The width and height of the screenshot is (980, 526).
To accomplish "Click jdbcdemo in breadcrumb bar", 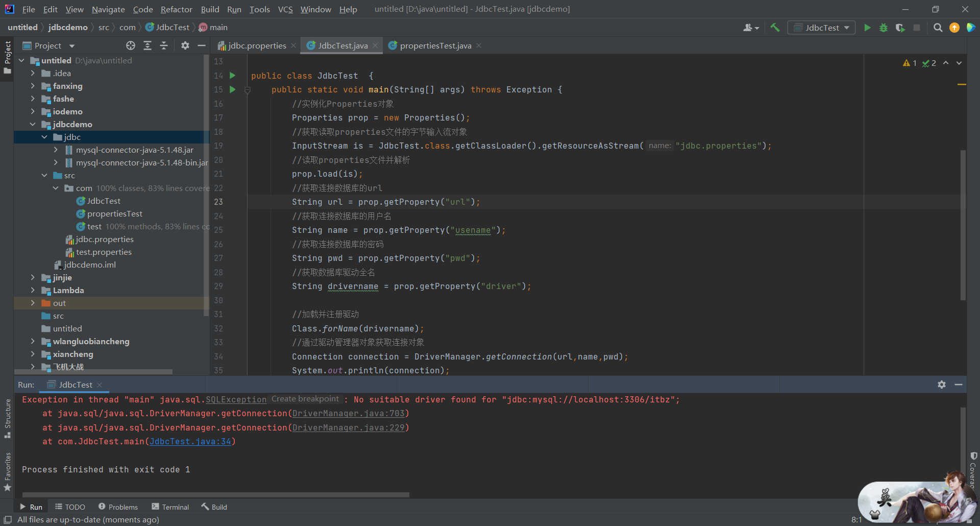I will coord(68,27).
